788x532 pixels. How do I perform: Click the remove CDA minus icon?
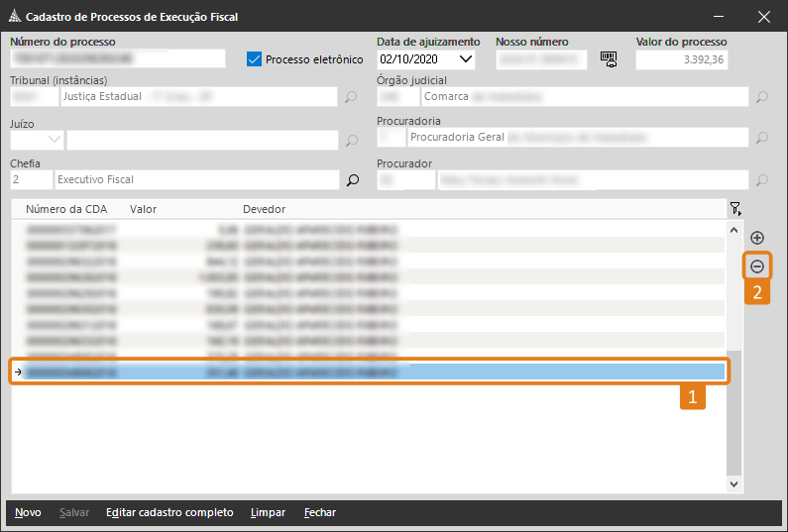(757, 266)
